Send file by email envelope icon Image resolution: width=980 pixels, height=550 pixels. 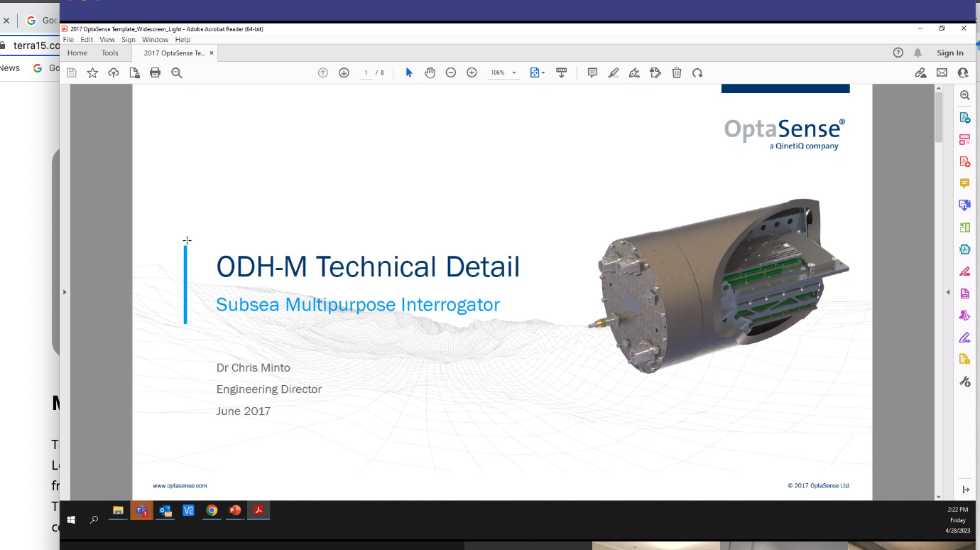[x=942, y=72]
